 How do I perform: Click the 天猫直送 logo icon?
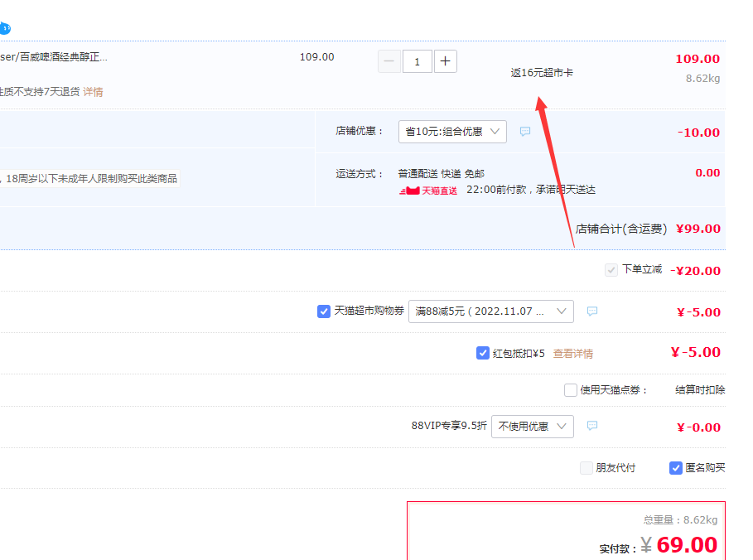pyautogui.click(x=428, y=191)
